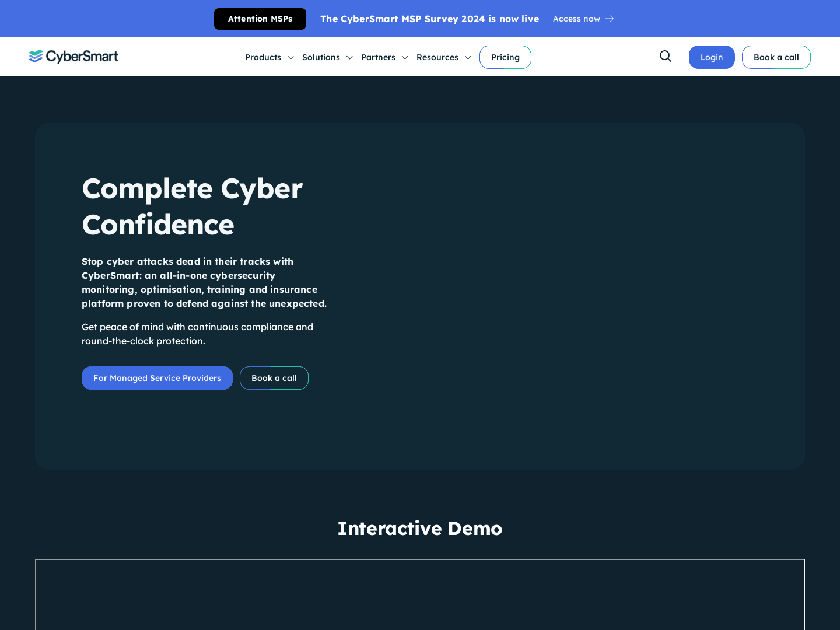Click the chevron arrow beside Solutions
The image size is (840, 630).
click(x=349, y=58)
